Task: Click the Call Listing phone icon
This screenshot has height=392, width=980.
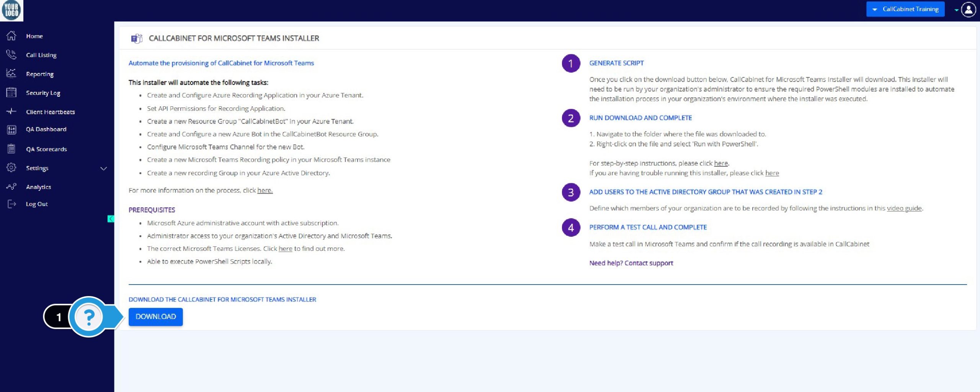Action: coord(11,55)
